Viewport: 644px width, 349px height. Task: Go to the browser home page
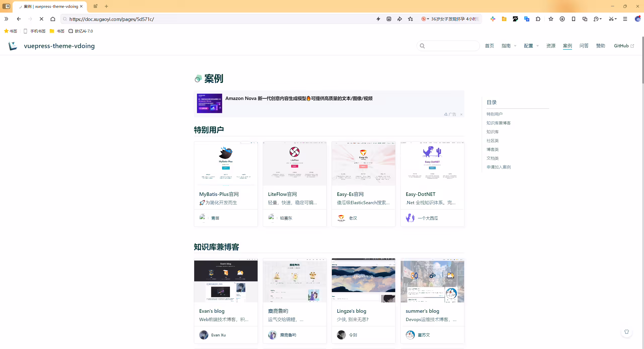click(53, 19)
